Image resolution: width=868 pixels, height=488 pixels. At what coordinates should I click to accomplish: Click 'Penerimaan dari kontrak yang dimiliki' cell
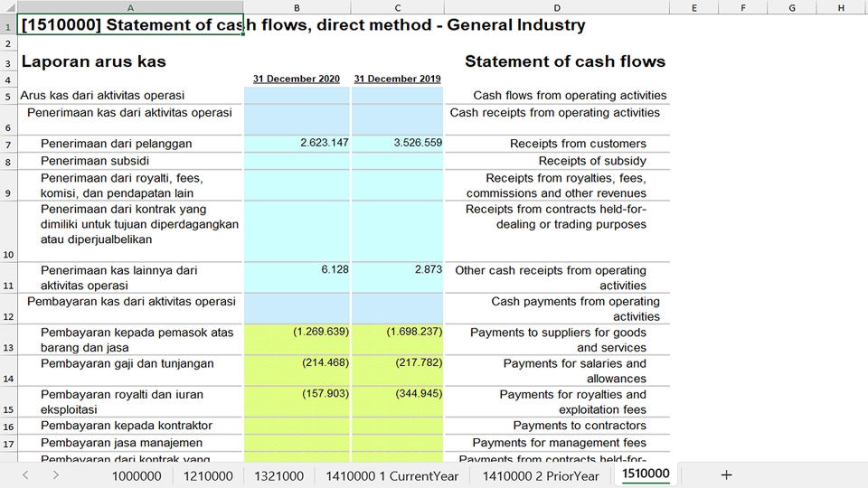click(130, 231)
